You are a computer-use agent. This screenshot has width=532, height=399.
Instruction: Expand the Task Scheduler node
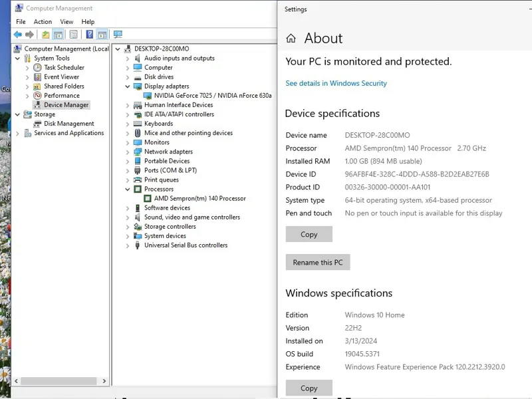[x=27, y=68]
